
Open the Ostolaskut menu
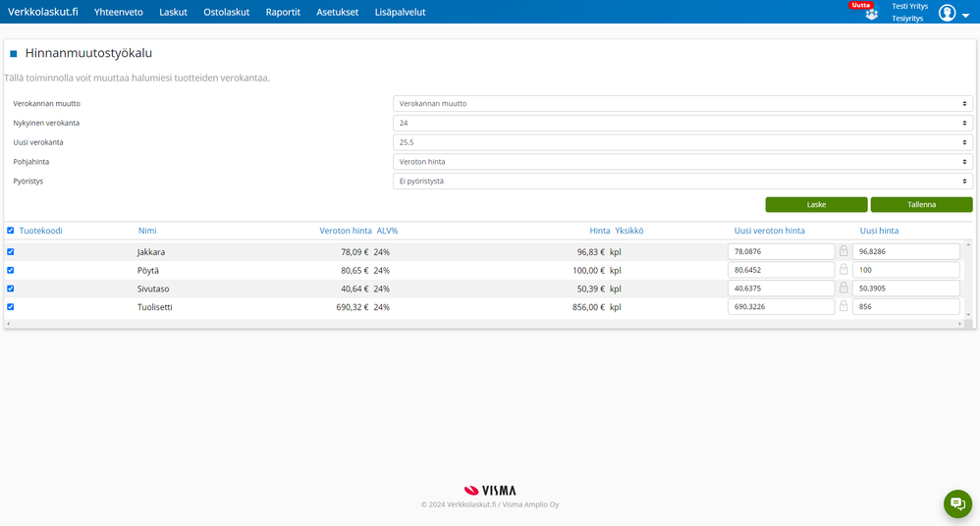[226, 12]
